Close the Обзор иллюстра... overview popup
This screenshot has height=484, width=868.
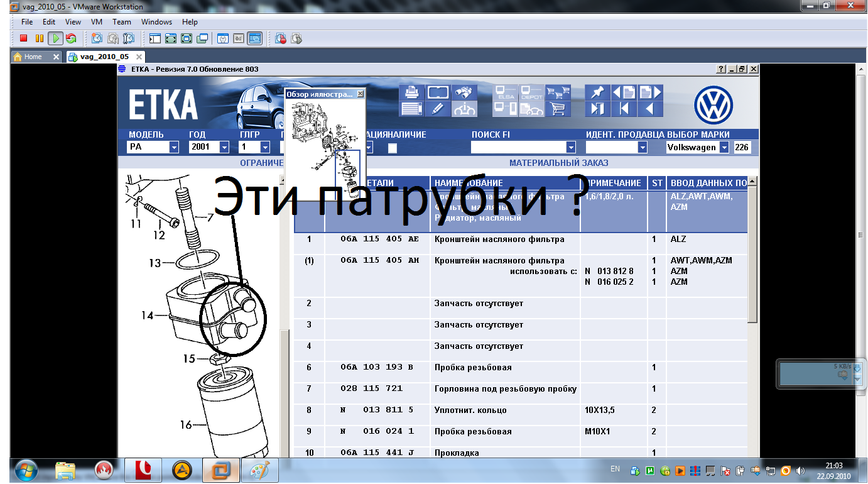[x=360, y=94]
